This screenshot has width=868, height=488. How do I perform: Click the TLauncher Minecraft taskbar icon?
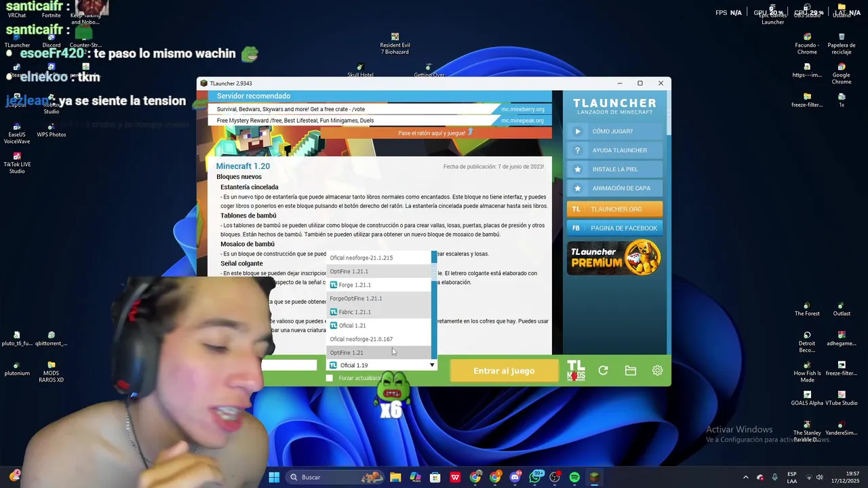pyautogui.click(x=594, y=477)
